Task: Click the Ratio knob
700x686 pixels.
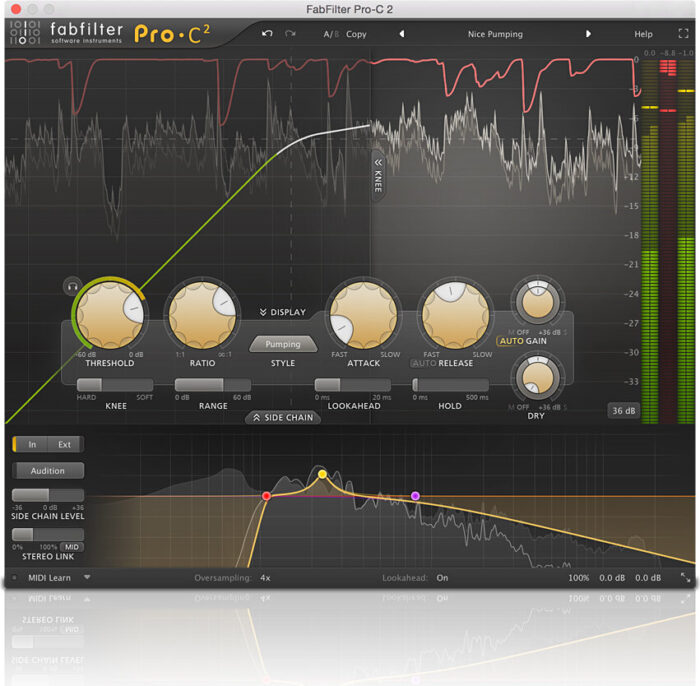Action: click(202, 315)
